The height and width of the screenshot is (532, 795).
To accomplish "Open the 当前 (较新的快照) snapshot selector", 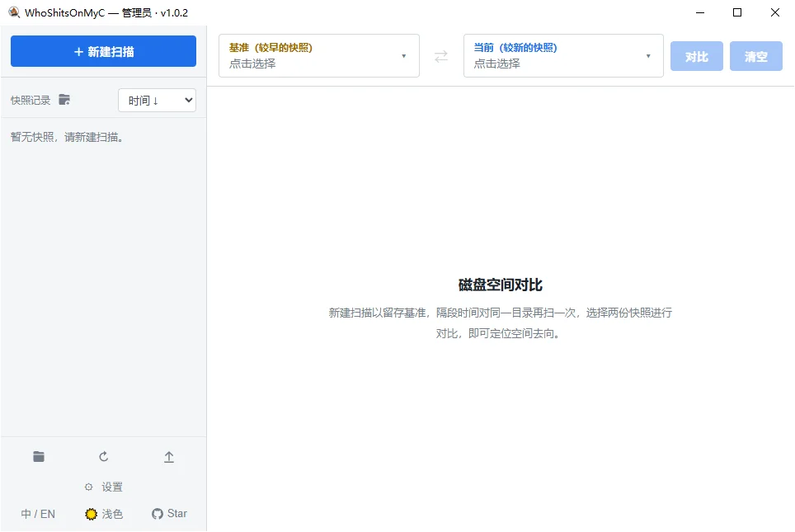I will (563, 56).
